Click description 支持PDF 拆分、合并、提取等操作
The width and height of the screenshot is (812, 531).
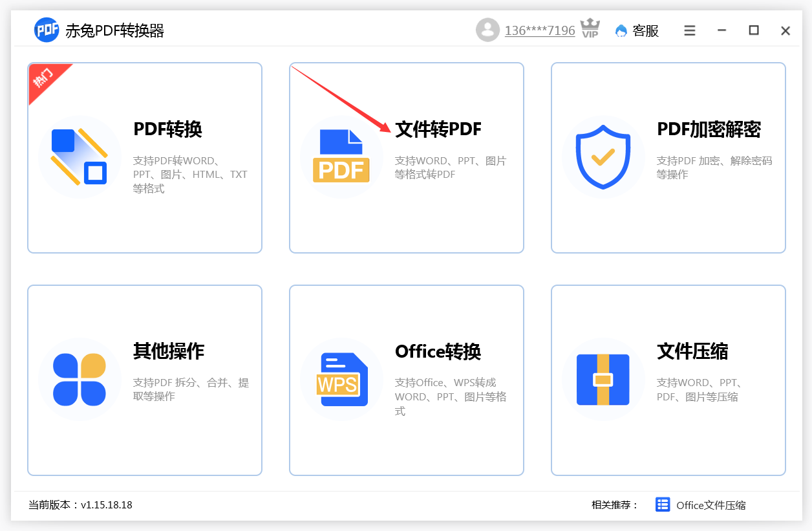point(191,389)
